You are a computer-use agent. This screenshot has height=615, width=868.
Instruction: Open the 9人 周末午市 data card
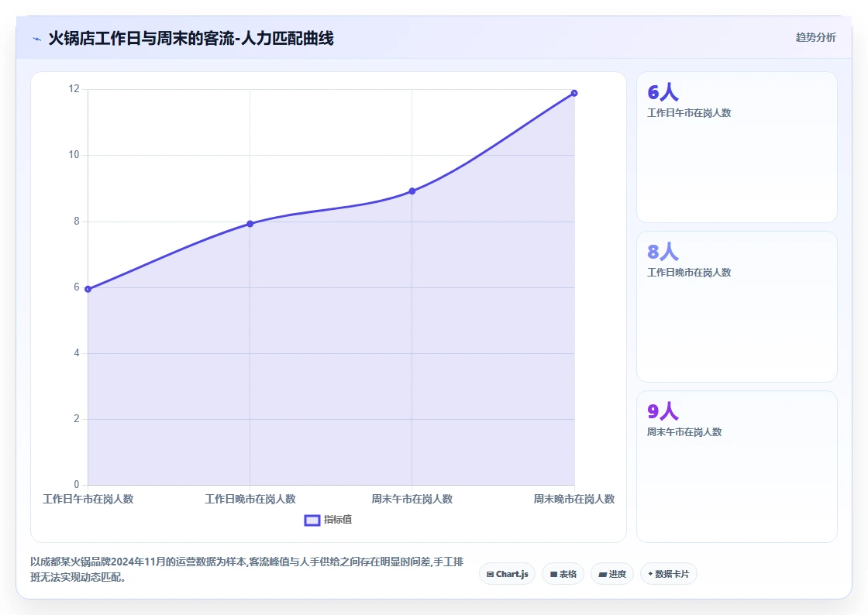click(x=737, y=466)
